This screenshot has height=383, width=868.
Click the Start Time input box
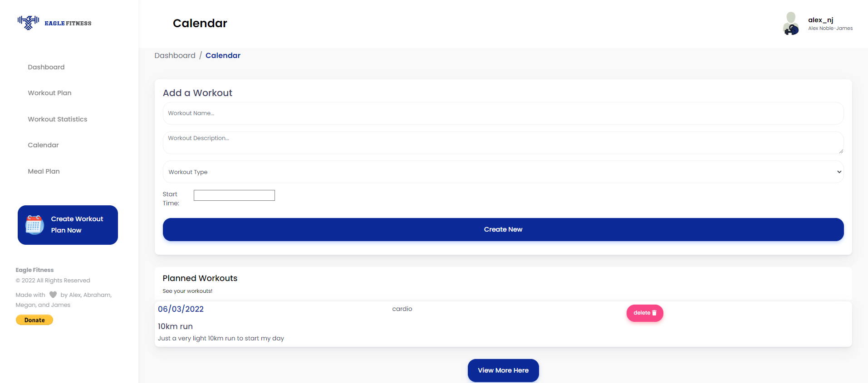click(x=234, y=195)
